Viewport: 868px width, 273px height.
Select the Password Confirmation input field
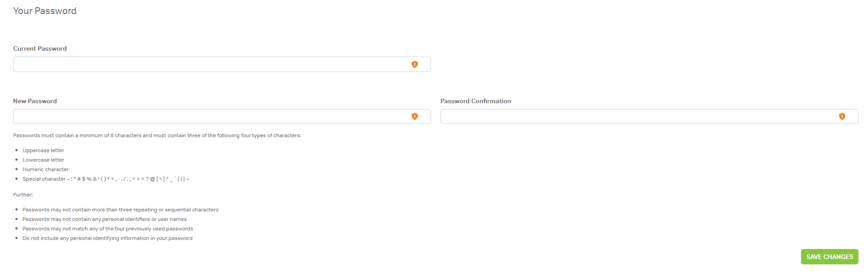(633, 116)
